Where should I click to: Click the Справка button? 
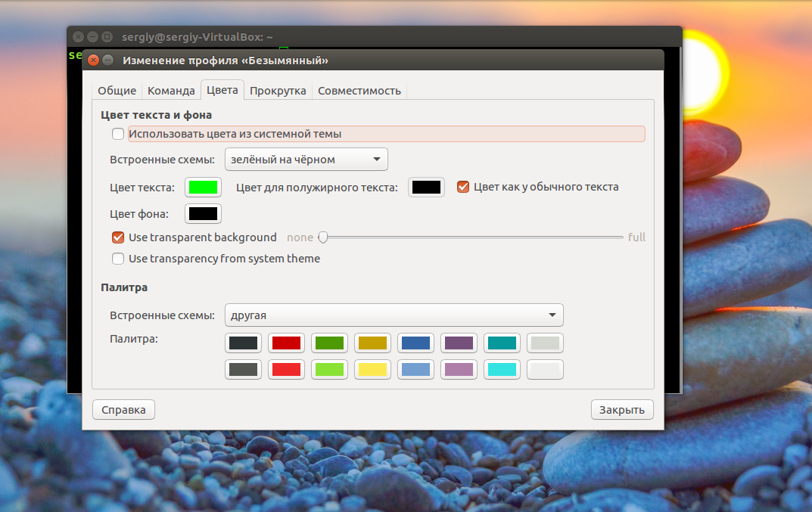[x=124, y=410]
